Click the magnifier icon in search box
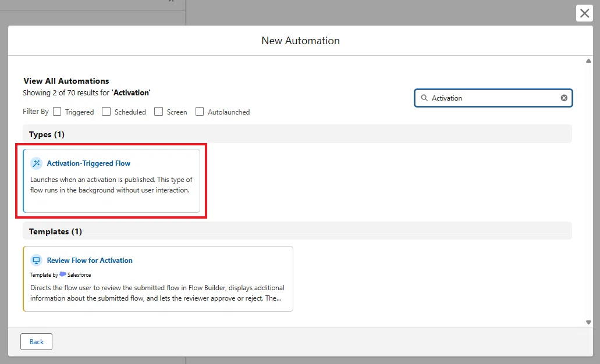Viewport: 600px width, 364px height. click(424, 98)
